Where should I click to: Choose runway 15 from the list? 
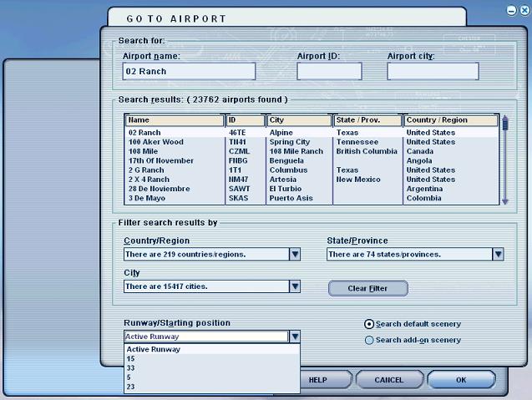(x=131, y=359)
